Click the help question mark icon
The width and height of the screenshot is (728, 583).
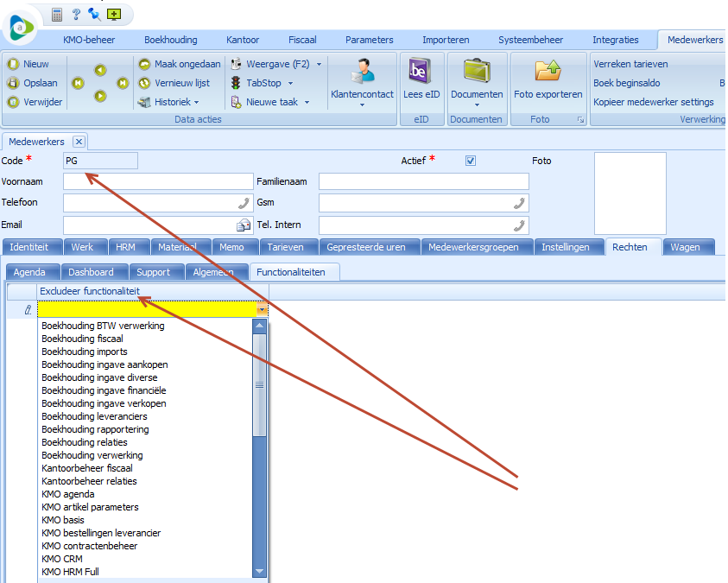click(x=76, y=15)
